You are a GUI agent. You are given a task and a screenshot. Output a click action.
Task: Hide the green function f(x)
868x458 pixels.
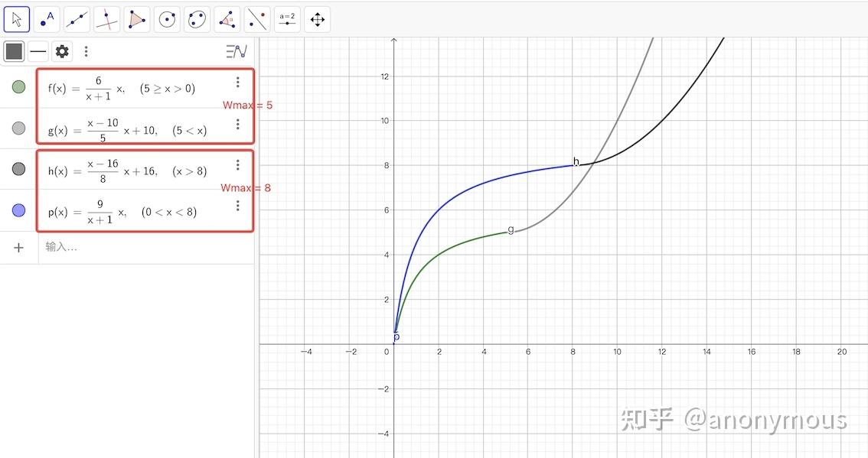tap(18, 86)
